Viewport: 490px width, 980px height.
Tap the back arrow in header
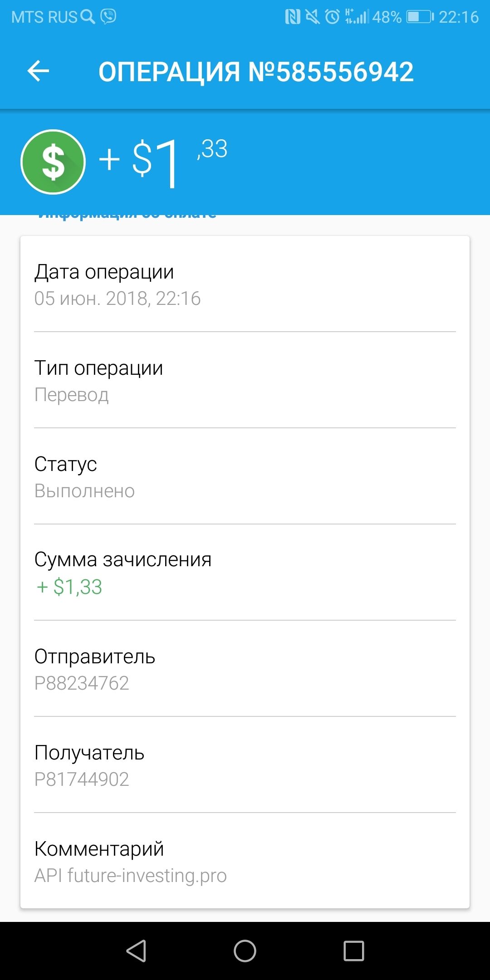(38, 71)
